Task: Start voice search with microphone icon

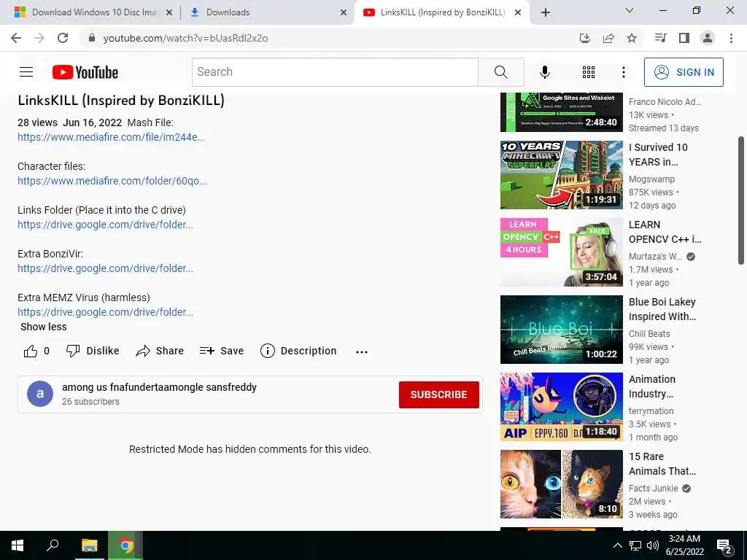Action: point(544,72)
